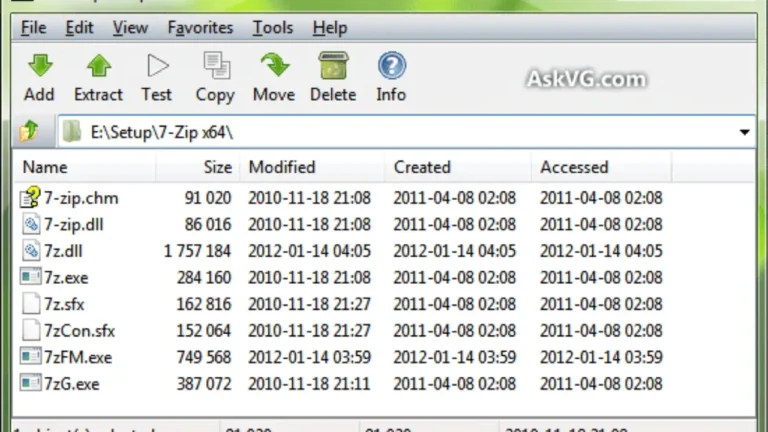Select the 7zFM.exe file name
Screen dimensions: 768x432
[78, 358]
